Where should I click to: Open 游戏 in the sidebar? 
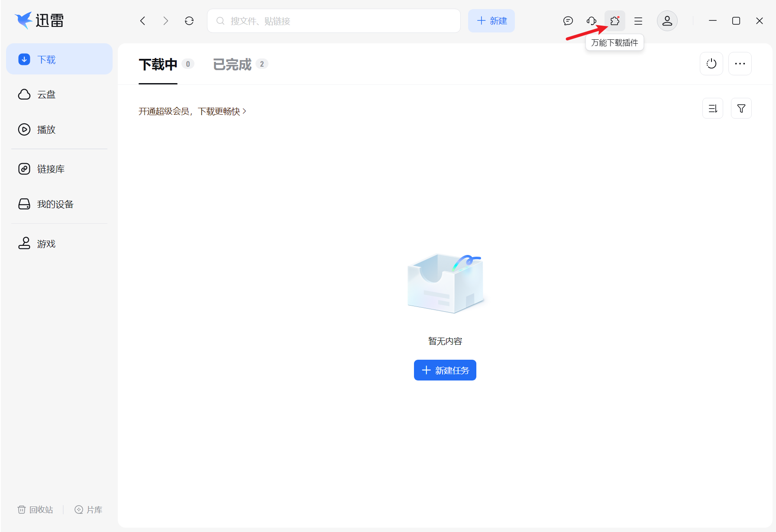coord(59,244)
